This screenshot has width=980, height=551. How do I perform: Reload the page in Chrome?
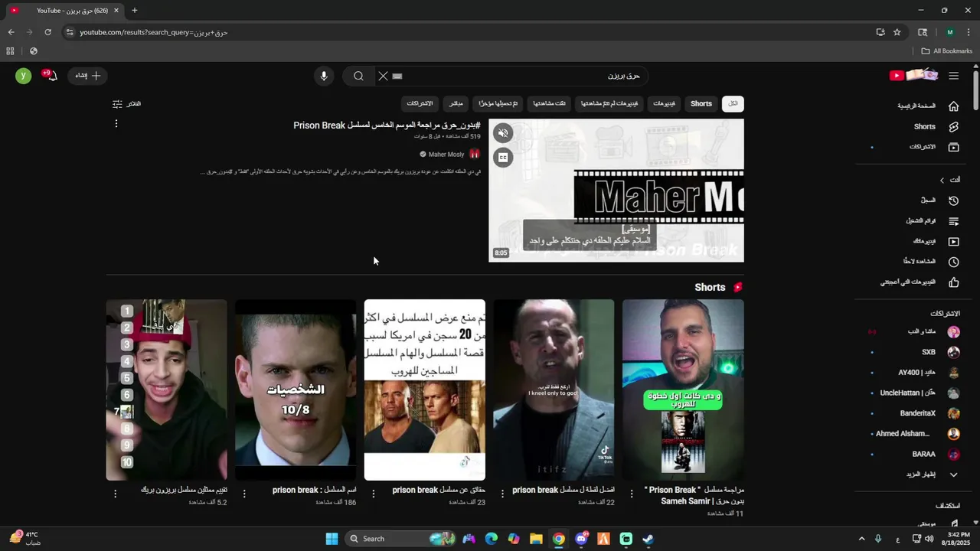tap(47, 32)
